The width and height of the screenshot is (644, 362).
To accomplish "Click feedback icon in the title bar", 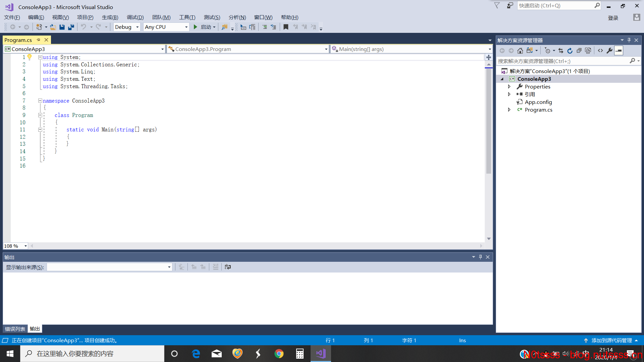I will (x=510, y=6).
